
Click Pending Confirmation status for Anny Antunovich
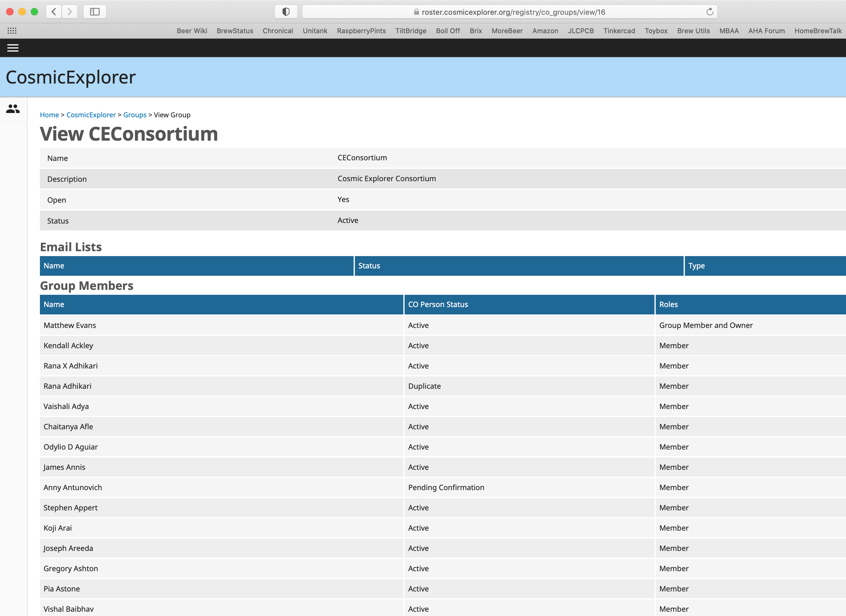pyautogui.click(x=446, y=487)
